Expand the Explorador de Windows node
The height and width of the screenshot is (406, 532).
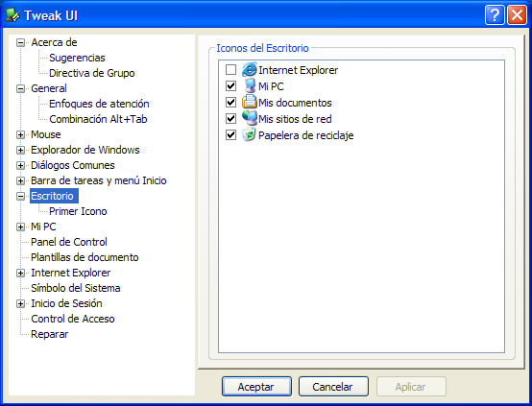coord(21,150)
